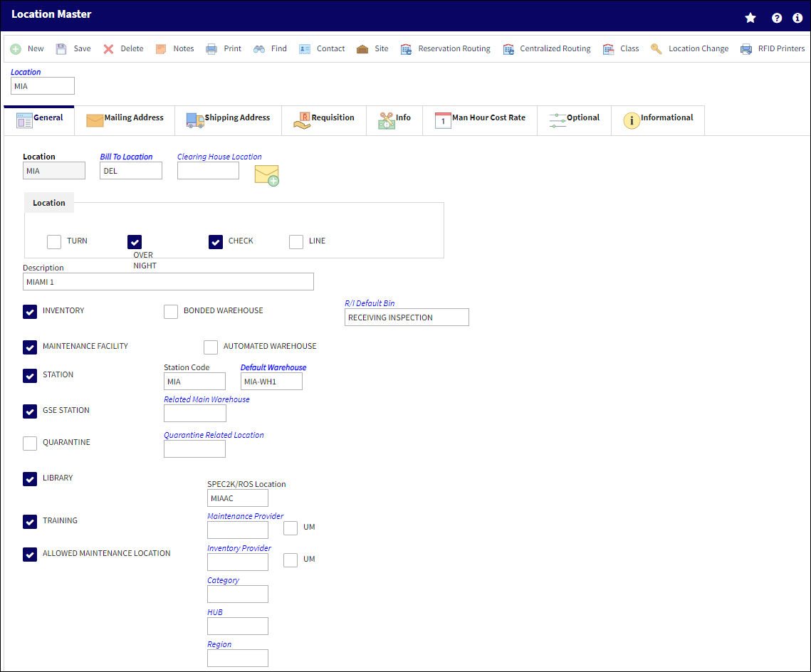Click the Inventory Provider link
This screenshot has width=811, height=672.
pyautogui.click(x=239, y=548)
